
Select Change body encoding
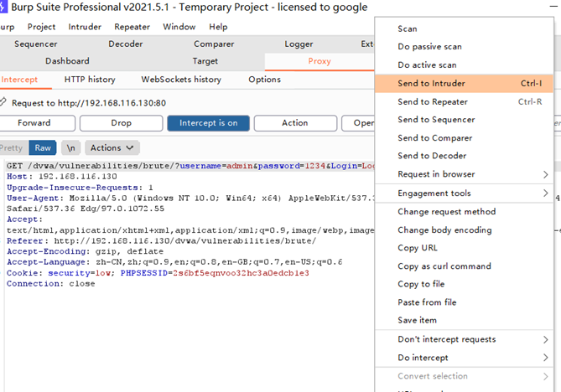tap(464, 230)
